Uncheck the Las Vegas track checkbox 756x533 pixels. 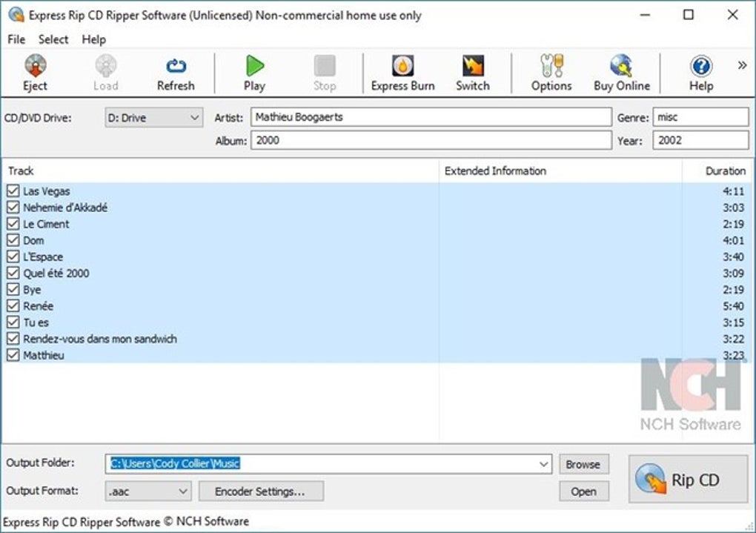13,191
